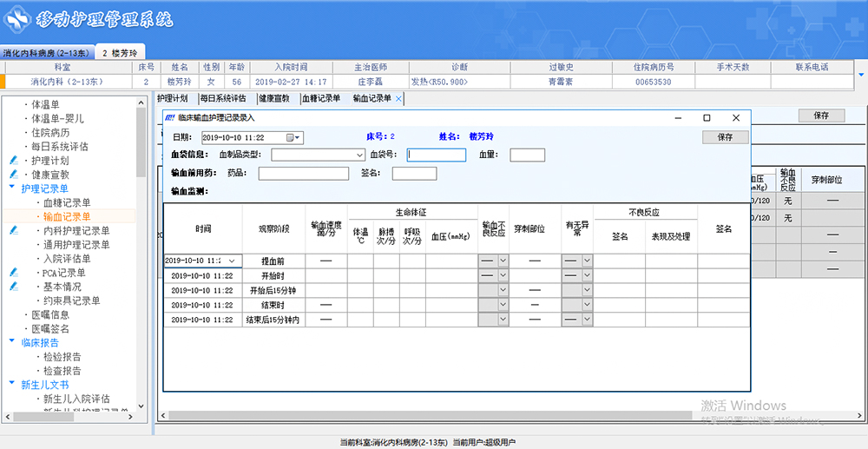This screenshot has height=449, width=868.
Task: Click the 血量 input field
Action: coord(528,155)
